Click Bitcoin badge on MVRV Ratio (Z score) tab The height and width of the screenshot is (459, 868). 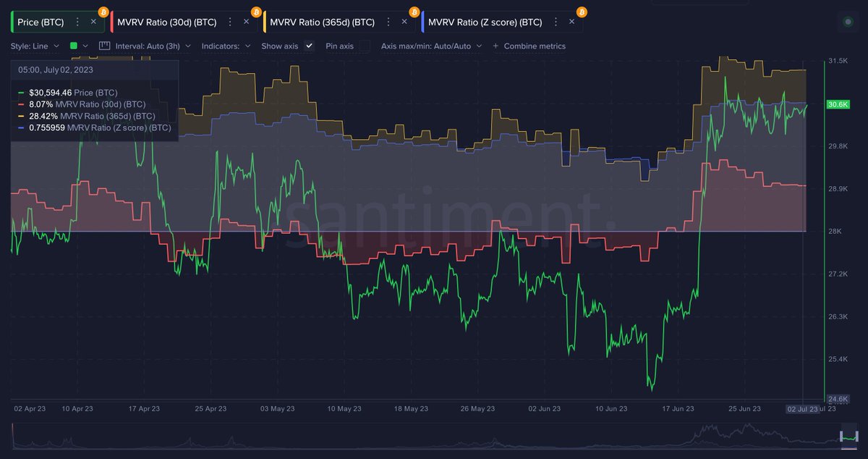click(582, 12)
